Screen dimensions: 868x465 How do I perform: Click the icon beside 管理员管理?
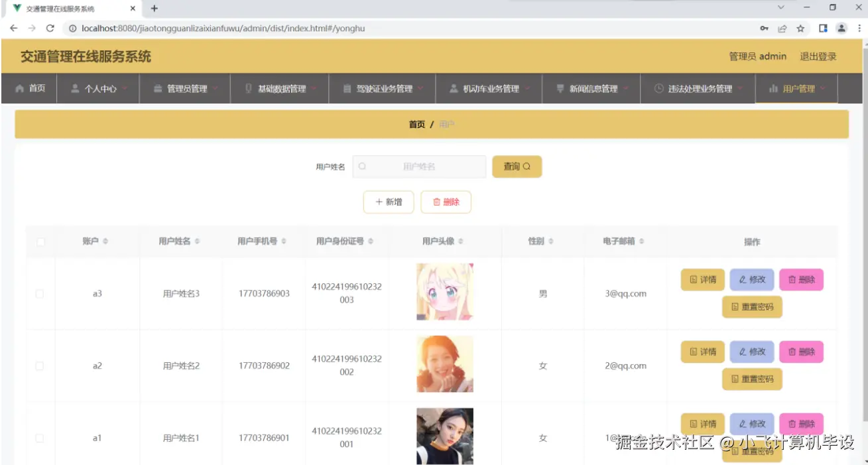(158, 88)
